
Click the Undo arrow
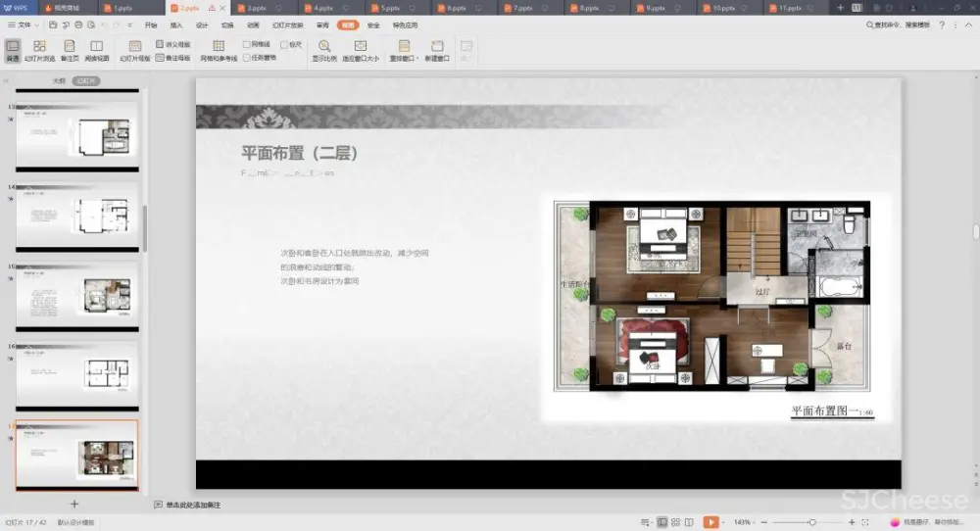[105, 25]
